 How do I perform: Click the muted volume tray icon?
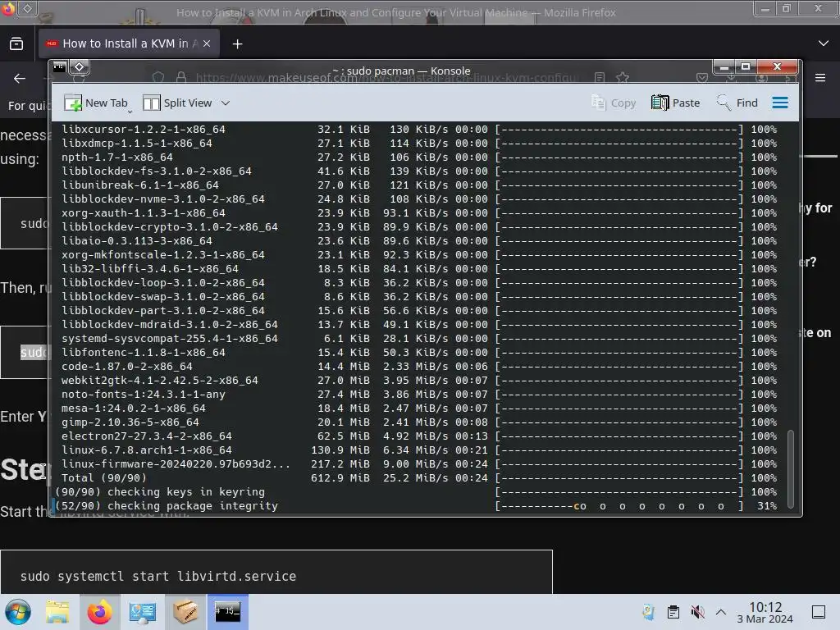click(697, 612)
